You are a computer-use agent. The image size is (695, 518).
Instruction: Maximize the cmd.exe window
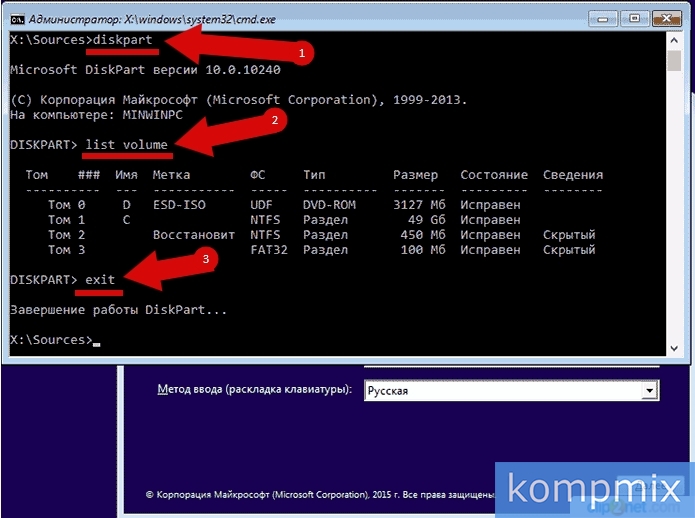coord(634,19)
